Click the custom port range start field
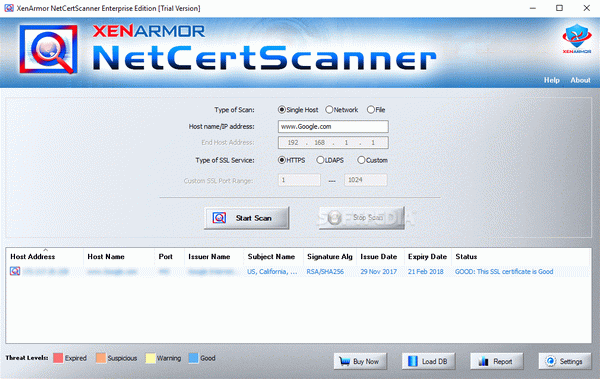The height and width of the screenshot is (379, 600). click(x=299, y=180)
